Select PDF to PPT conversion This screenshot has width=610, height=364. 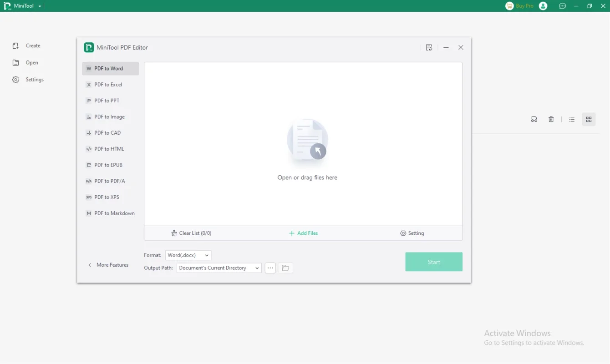click(111, 101)
